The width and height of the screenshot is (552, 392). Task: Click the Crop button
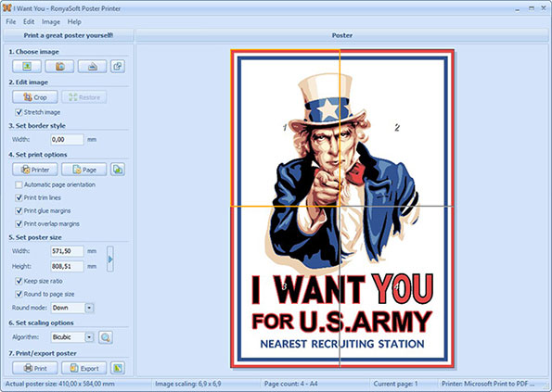[35, 97]
